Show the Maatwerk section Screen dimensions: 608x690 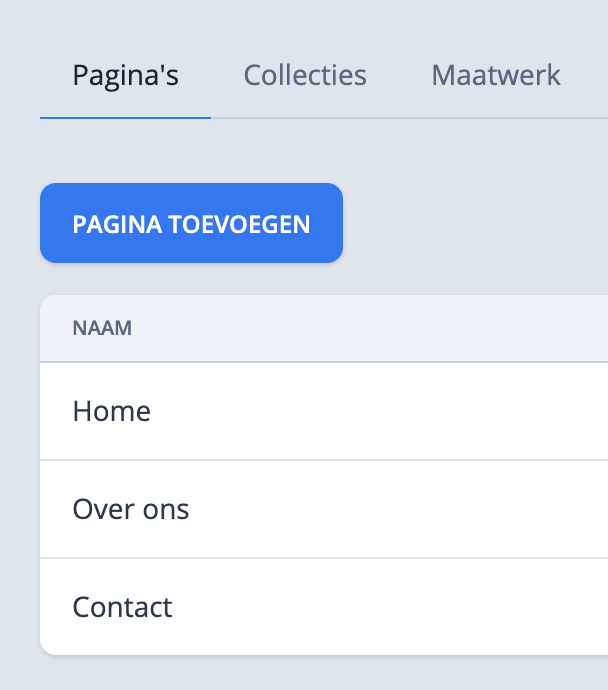496,75
